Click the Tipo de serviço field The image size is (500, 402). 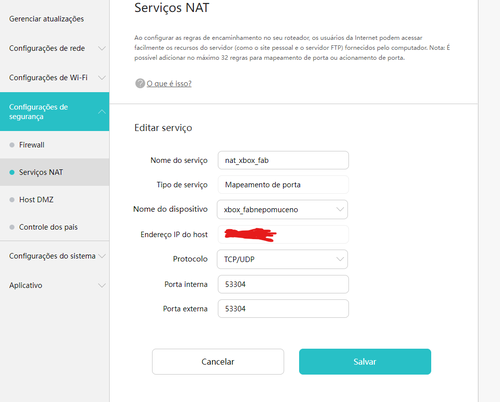tap(283, 185)
